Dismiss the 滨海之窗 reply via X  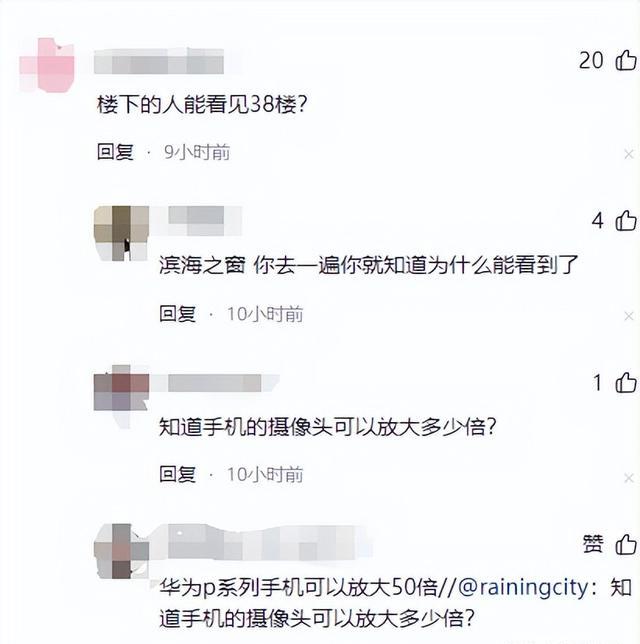[628, 316]
